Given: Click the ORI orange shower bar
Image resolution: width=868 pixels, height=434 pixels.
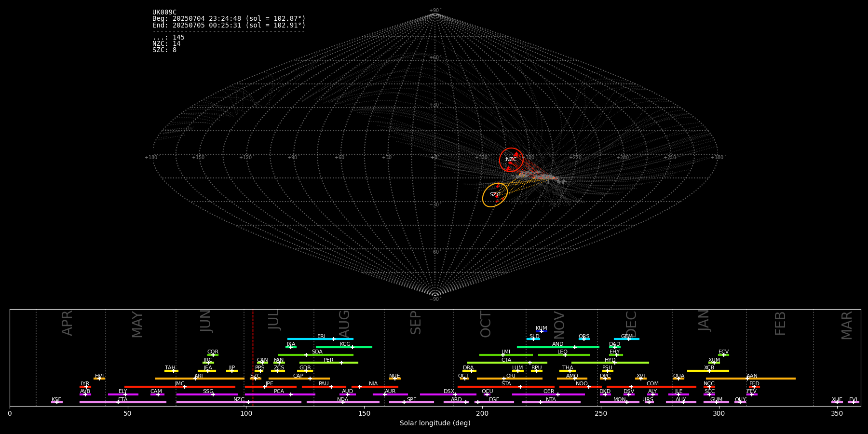Looking at the screenshot, I should tap(510, 379).
